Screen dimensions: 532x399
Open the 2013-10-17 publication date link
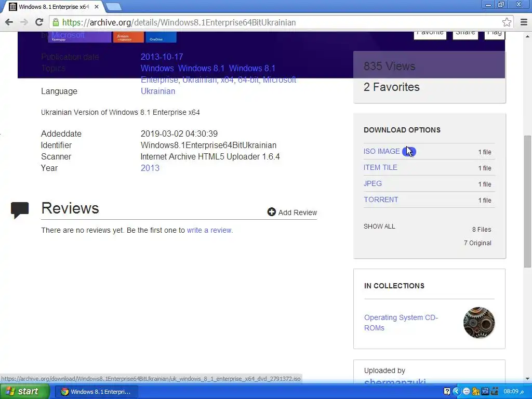162,57
